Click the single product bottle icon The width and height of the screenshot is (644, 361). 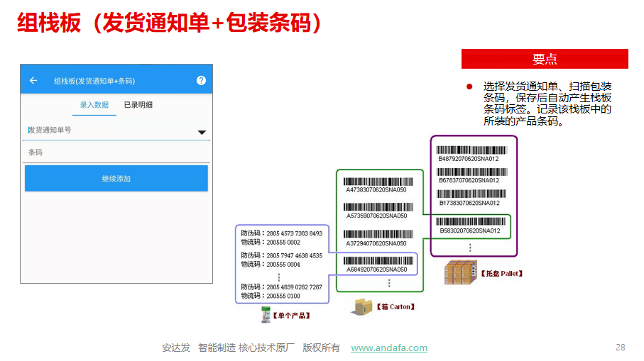click(266, 315)
